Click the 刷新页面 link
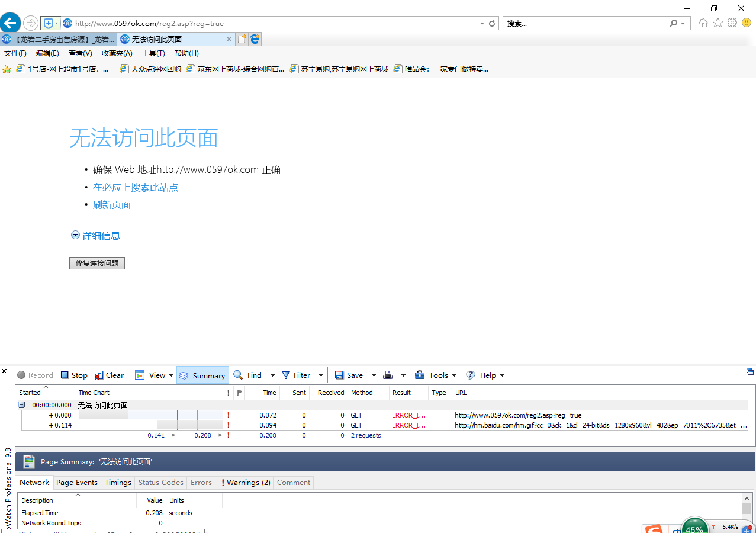This screenshot has height=533, width=756. [112, 205]
